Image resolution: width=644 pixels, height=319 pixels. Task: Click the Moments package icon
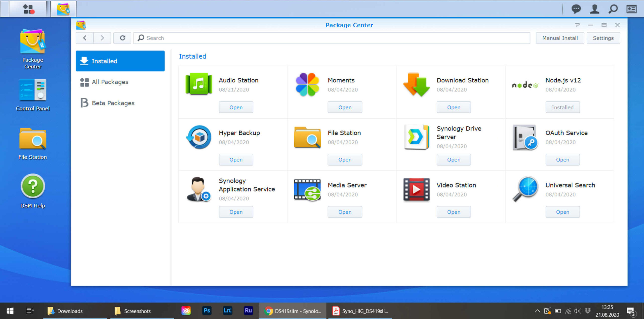pyautogui.click(x=307, y=84)
